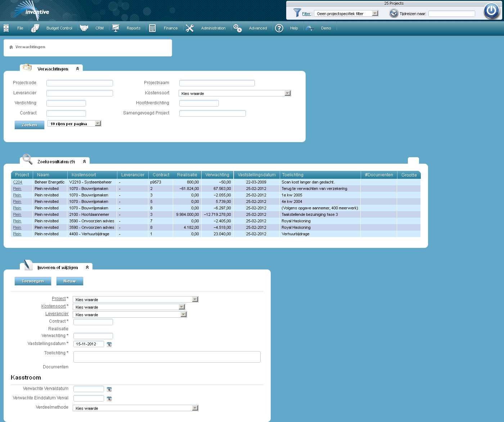504x422 pixels.
Task: Click the Project label link in form
Action: [x=59, y=299]
